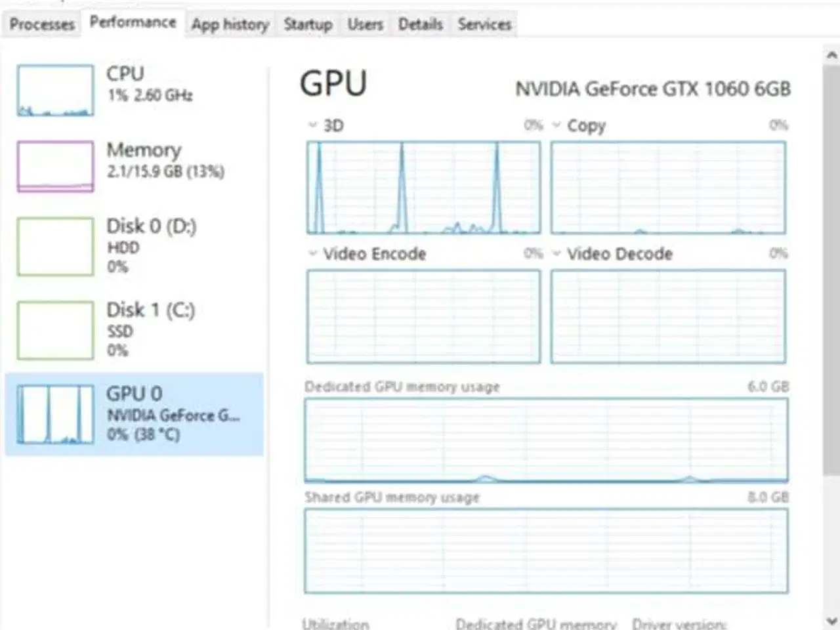This screenshot has height=630, width=840.
Task: Select Disk 0 (D:) HDD in sidebar
Action: (x=54, y=246)
